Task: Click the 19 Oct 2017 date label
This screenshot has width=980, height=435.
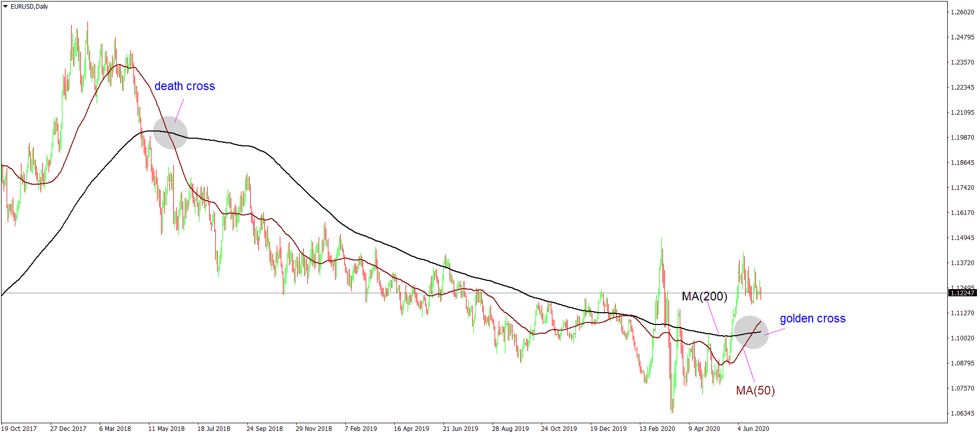Action: point(19,429)
